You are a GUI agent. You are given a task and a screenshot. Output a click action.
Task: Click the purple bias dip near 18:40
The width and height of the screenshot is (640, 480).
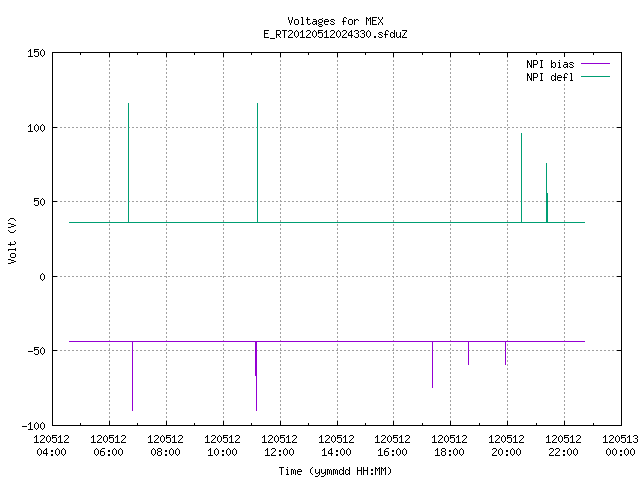coord(468,353)
